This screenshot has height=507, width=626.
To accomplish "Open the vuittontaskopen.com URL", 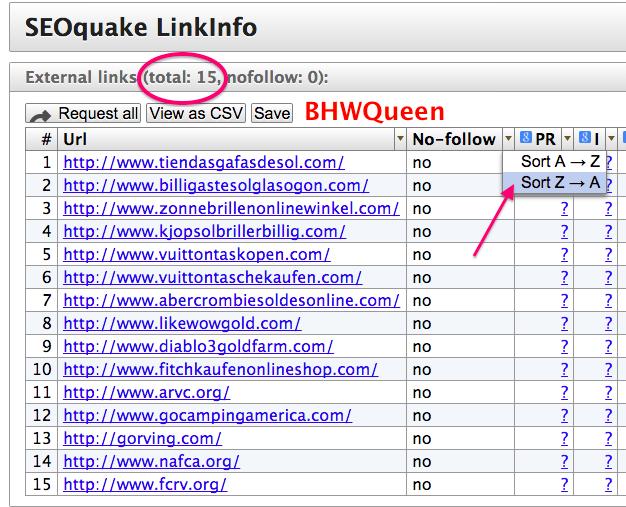I will [x=196, y=255].
